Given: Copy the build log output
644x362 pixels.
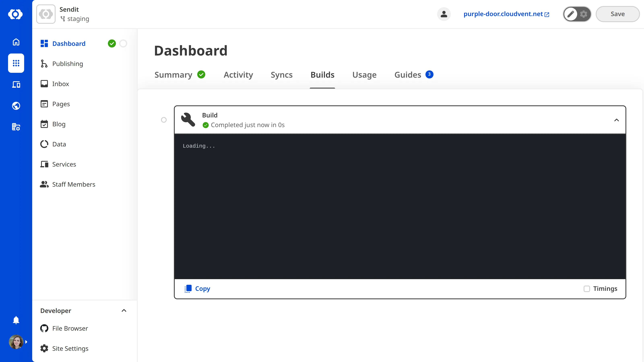Looking at the screenshot, I should click(197, 289).
